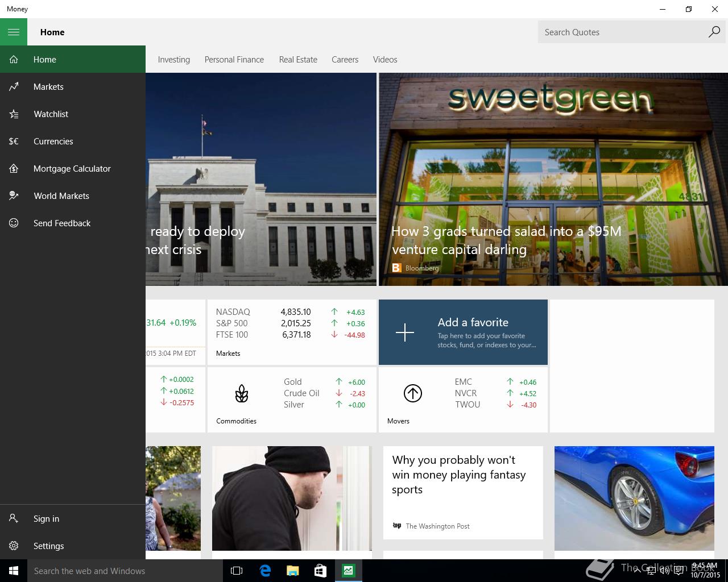Click into the Search Quotes field
Viewport: 728px width, 582px height.
(623, 32)
